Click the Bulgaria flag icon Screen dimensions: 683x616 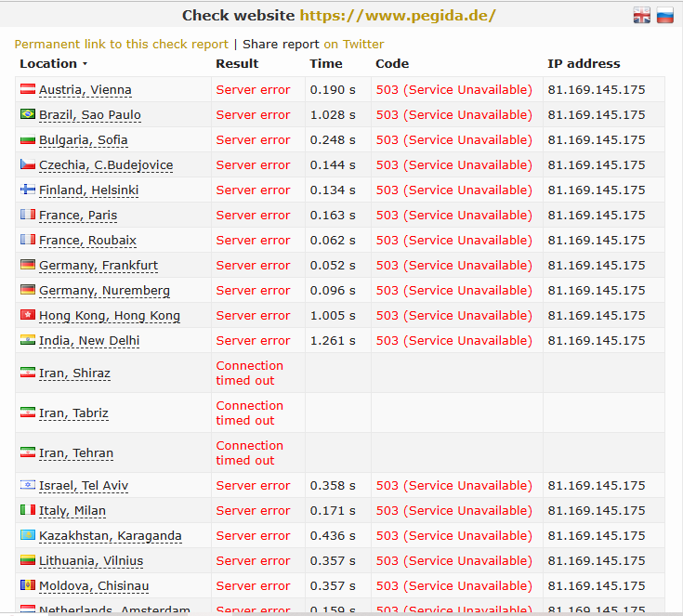click(28, 139)
